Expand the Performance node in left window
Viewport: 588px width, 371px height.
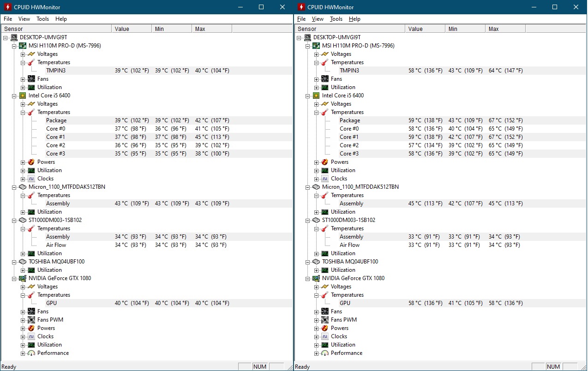(23, 353)
